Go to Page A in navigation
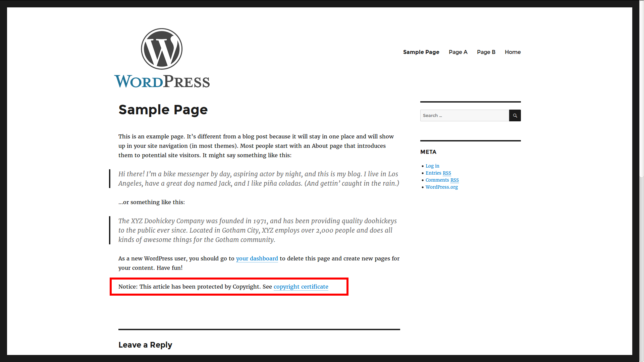 (x=458, y=52)
